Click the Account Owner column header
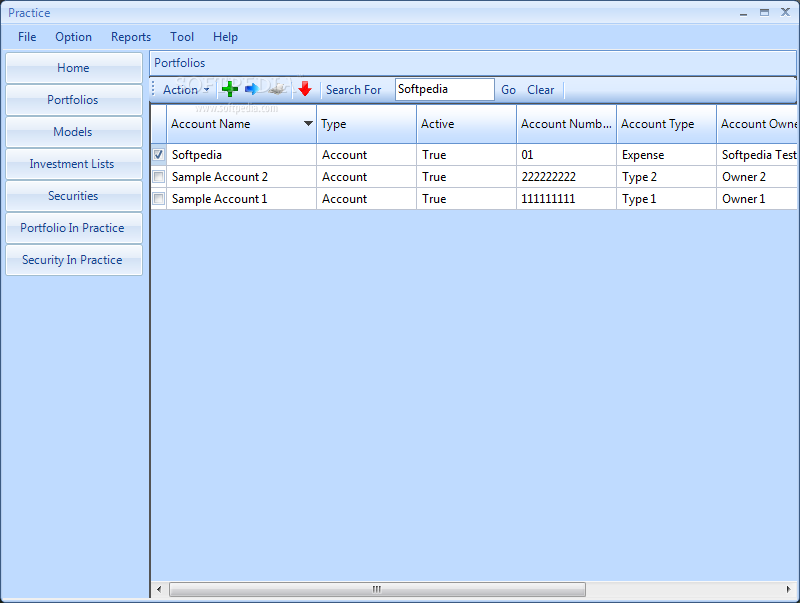Image resolution: width=800 pixels, height=603 pixels. 757,124
